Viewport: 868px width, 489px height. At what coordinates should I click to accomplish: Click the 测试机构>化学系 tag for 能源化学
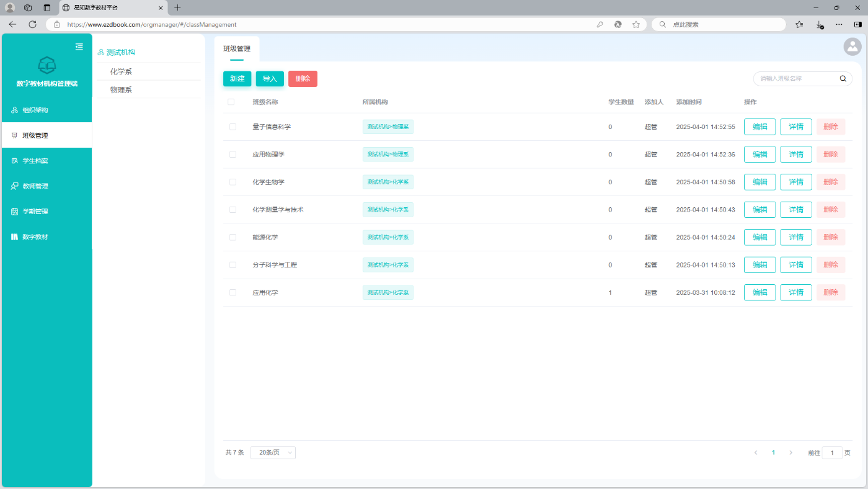coord(388,237)
